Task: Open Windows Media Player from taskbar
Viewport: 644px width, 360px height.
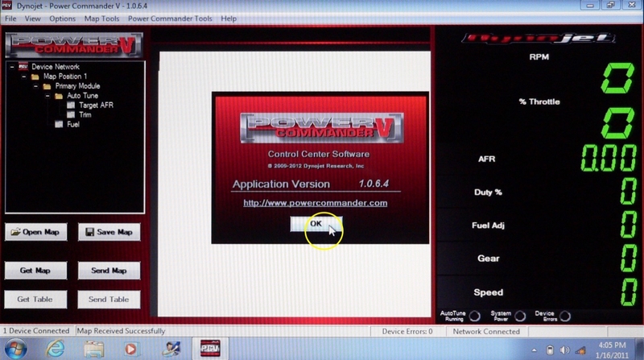Action: tap(130, 348)
